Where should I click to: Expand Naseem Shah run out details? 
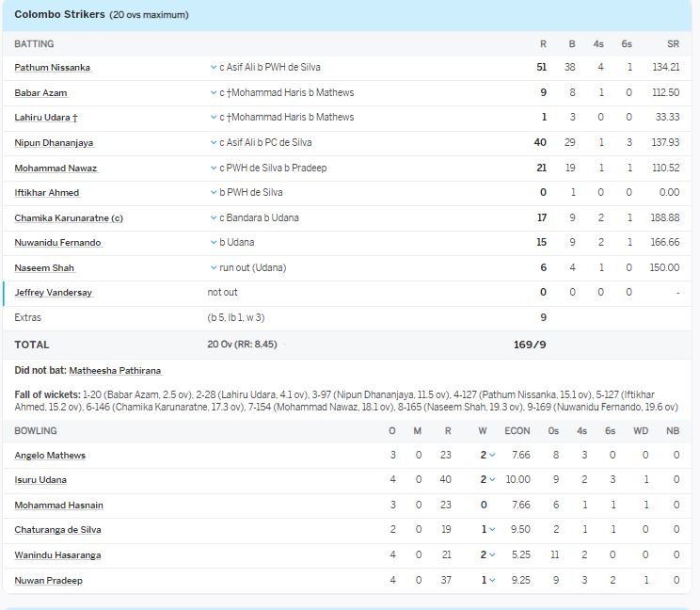214,268
